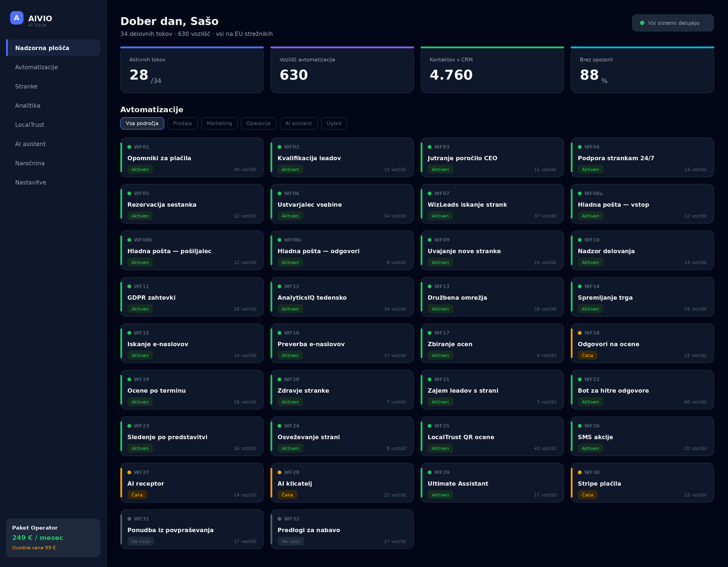Click the Vsi sistemi delujejo status badge
Viewport: 728px width, 567px height.
click(x=673, y=23)
